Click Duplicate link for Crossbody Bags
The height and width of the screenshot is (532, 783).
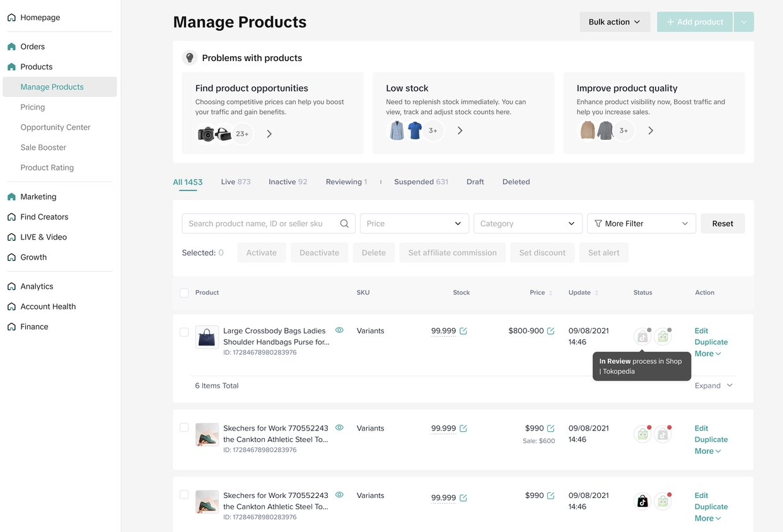[710, 342]
